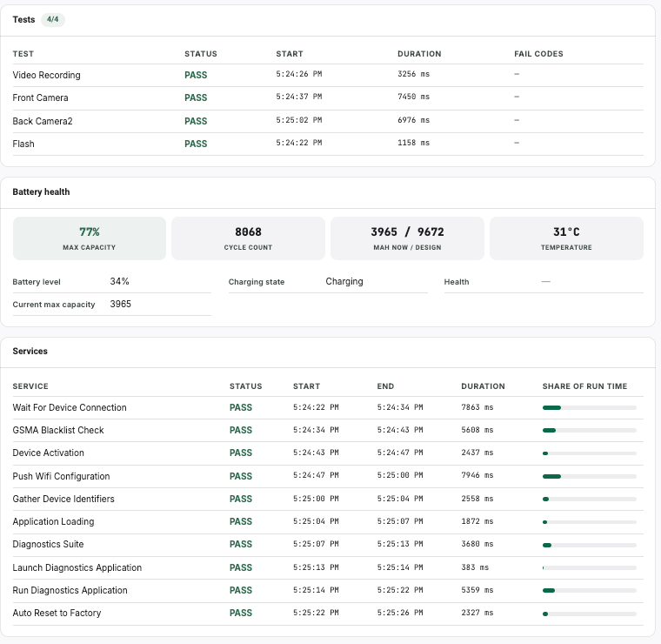Click the Charging state value

point(344,281)
